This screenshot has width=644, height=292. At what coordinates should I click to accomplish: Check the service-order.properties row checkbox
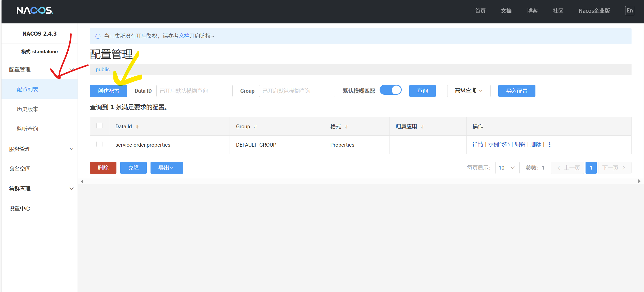tap(99, 144)
